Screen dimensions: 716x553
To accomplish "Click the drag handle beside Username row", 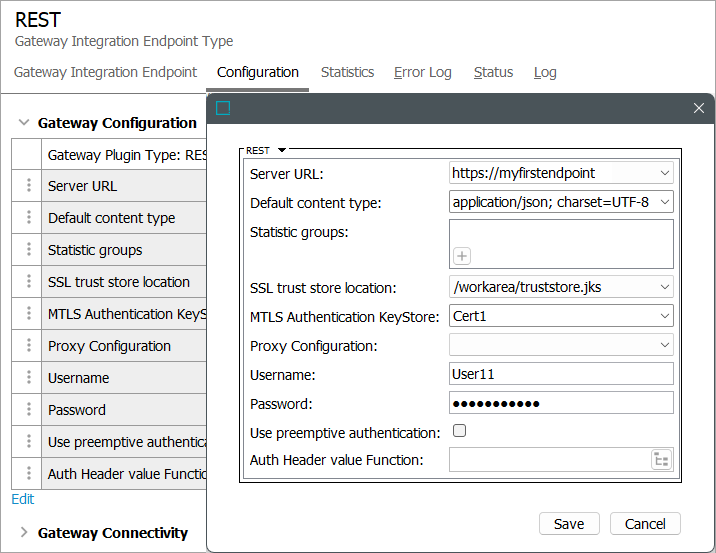I will pyautogui.click(x=29, y=378).
